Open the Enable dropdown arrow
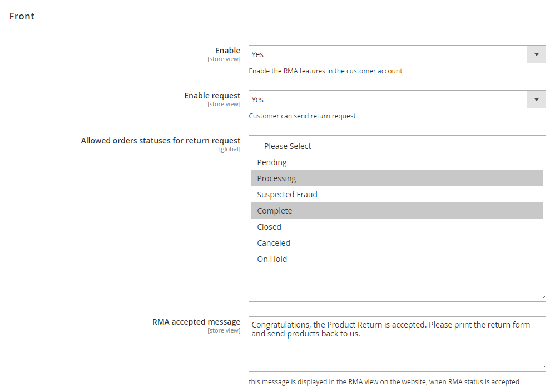Screen dimensions: 555x392 click(536, 54)
